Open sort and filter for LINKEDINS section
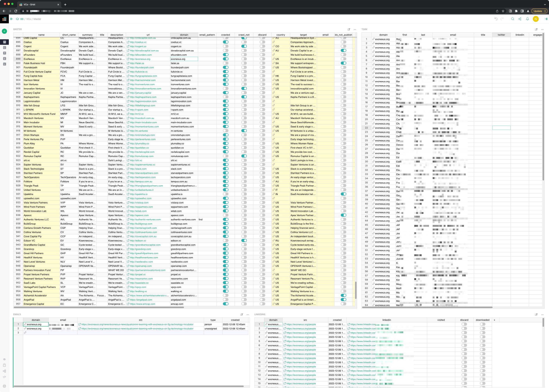549x392 pixels. pos(536,315)
